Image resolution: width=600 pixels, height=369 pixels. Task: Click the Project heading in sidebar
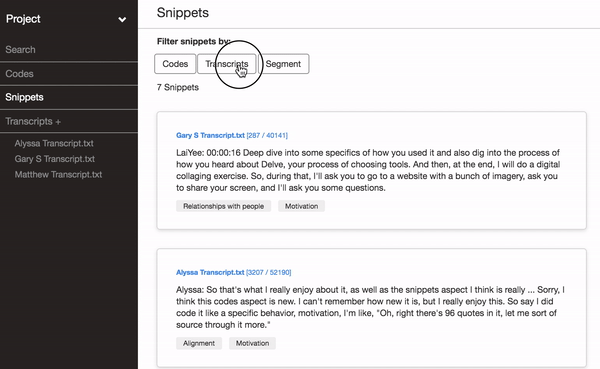(23, 19)
